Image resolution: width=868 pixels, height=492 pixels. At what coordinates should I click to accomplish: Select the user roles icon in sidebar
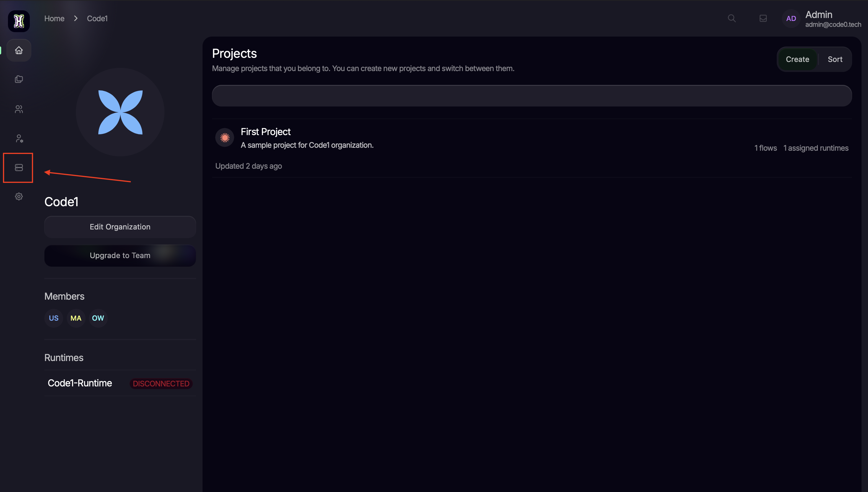click(x=19, y=138)
